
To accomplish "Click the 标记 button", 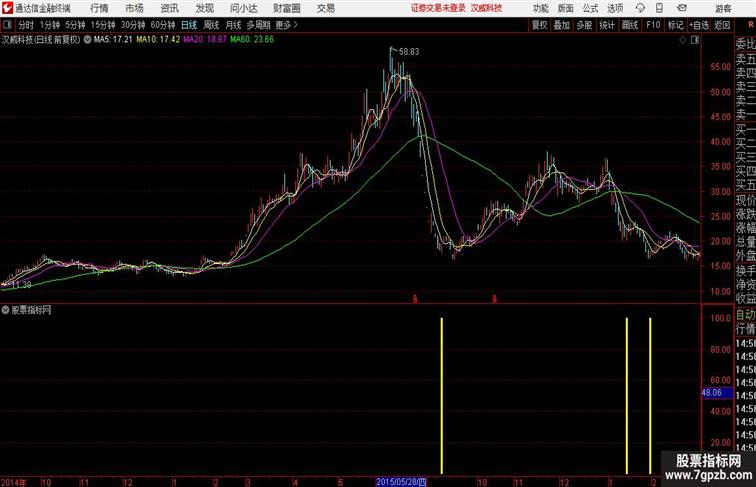I will click(675, 25).
